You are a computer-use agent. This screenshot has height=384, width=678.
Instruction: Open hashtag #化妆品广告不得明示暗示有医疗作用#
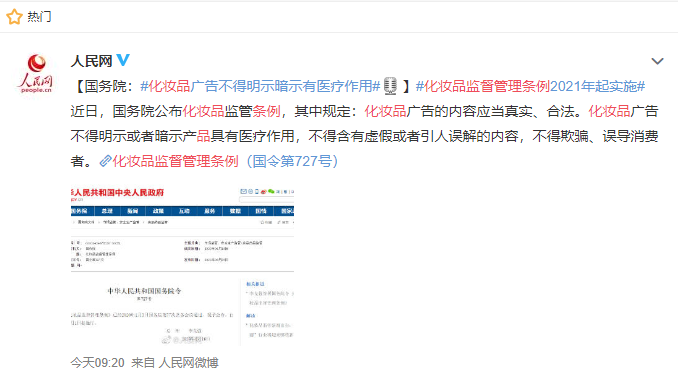pyautogui.click(x=260, y=86)
